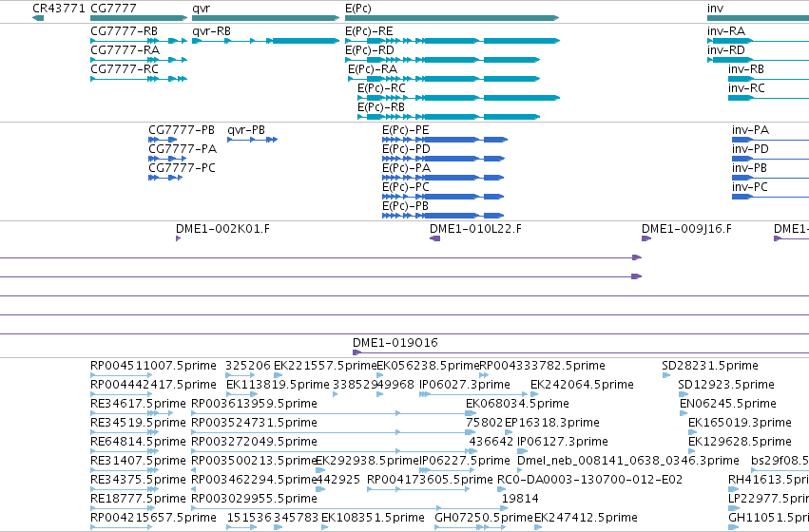
Task: Open EST EK221557.5prime
Action: click(325, 367)
